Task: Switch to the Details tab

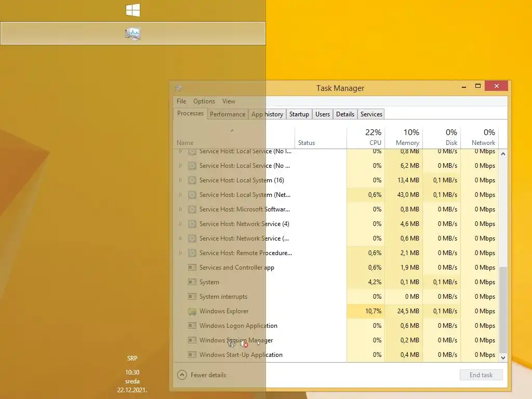Action: coord(345,114)
